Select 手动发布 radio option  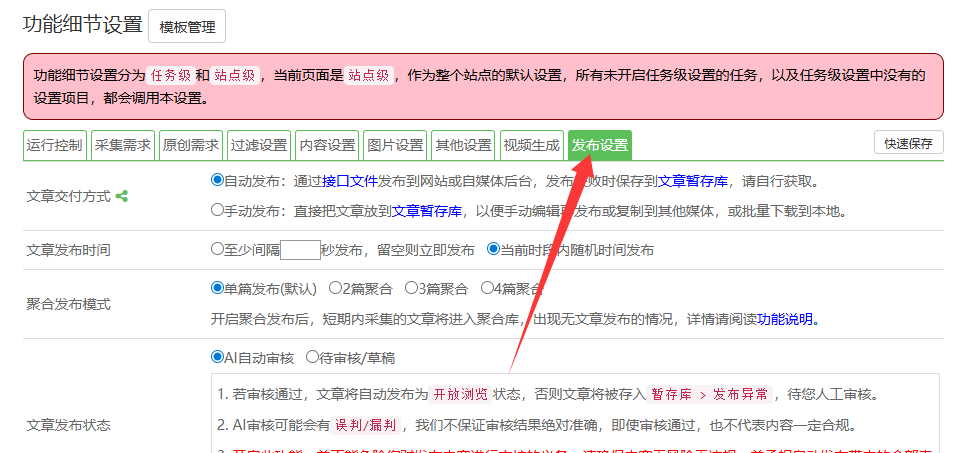point(216,210)
